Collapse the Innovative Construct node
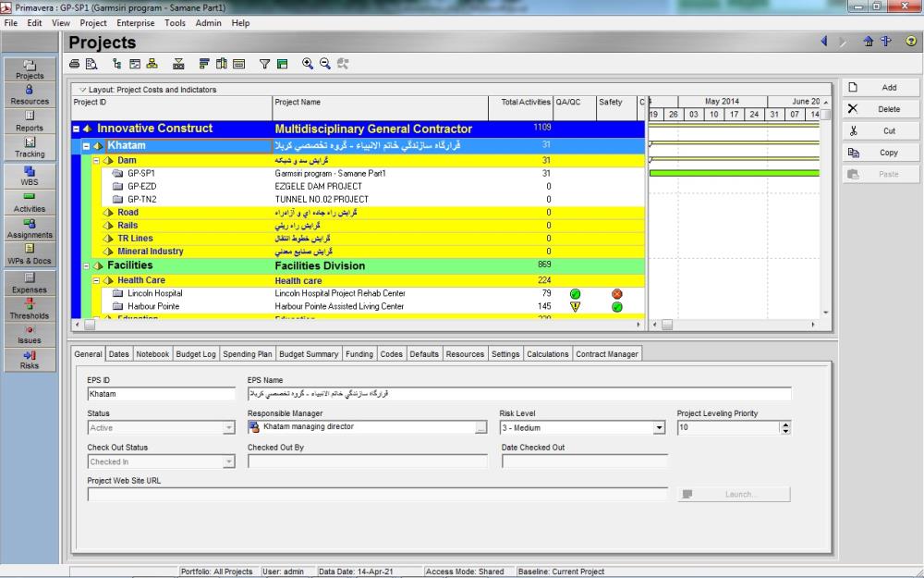 [x=76, y=129]
